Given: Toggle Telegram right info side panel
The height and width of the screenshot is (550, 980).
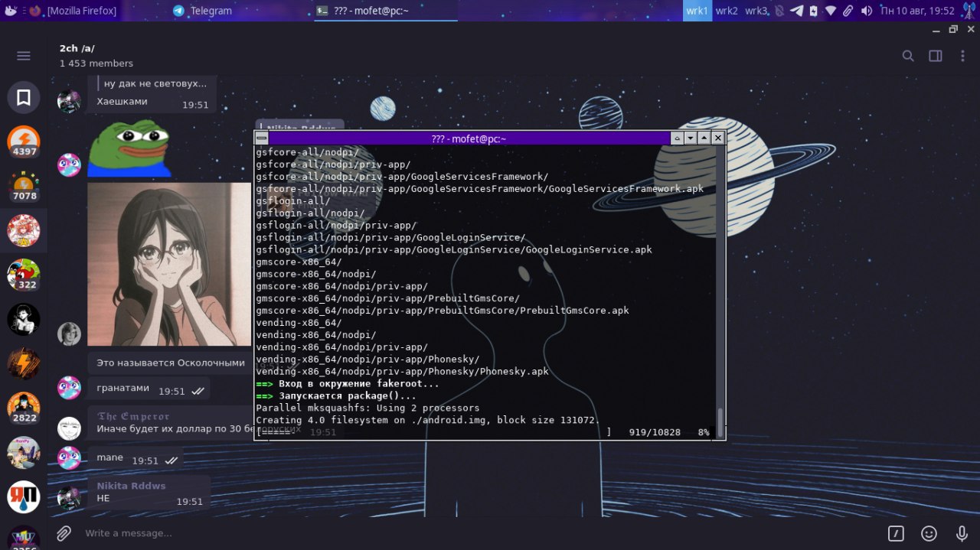Looking at the screenshot, I should (936, 56).
